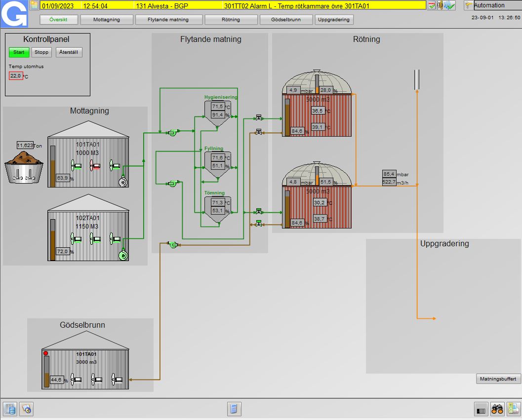Click the alarm acknowledge checkmark icon
The height and width of the screenshot is (420, 522).
pyautogui.click(x=432, y=5)
